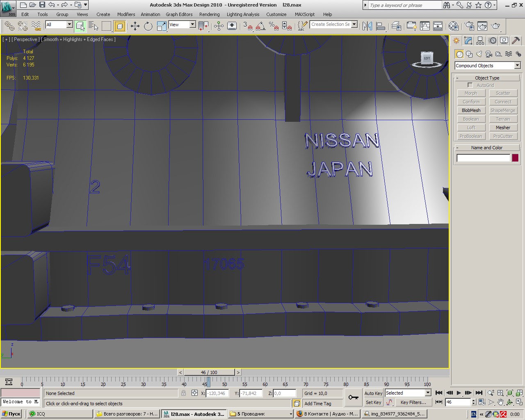Toggle the 3D Snaps button
The image size is (525, 420).
247,26
